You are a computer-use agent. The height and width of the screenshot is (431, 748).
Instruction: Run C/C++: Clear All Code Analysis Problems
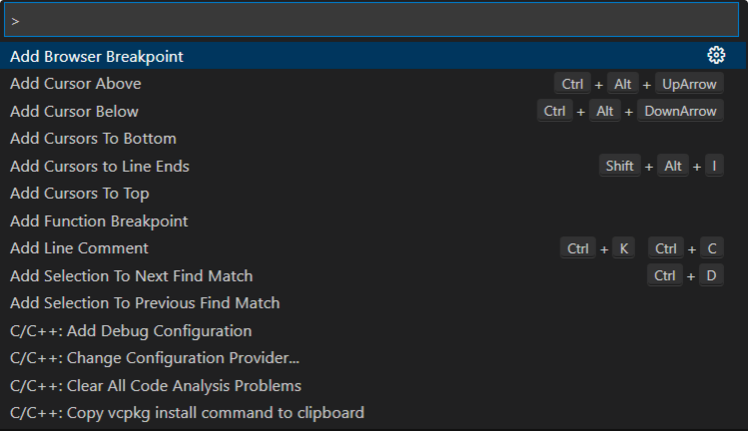(155, 385)
